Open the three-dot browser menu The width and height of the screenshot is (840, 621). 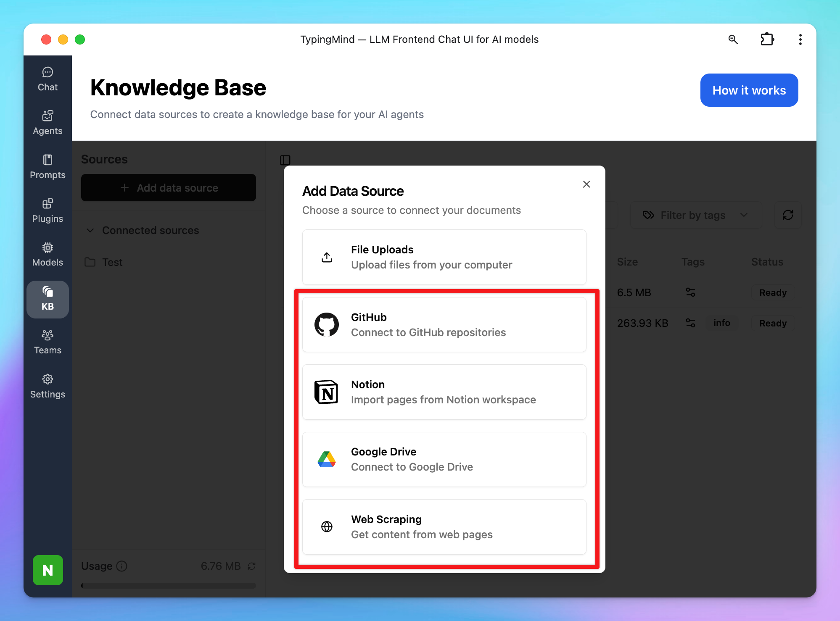click(800, 39)
